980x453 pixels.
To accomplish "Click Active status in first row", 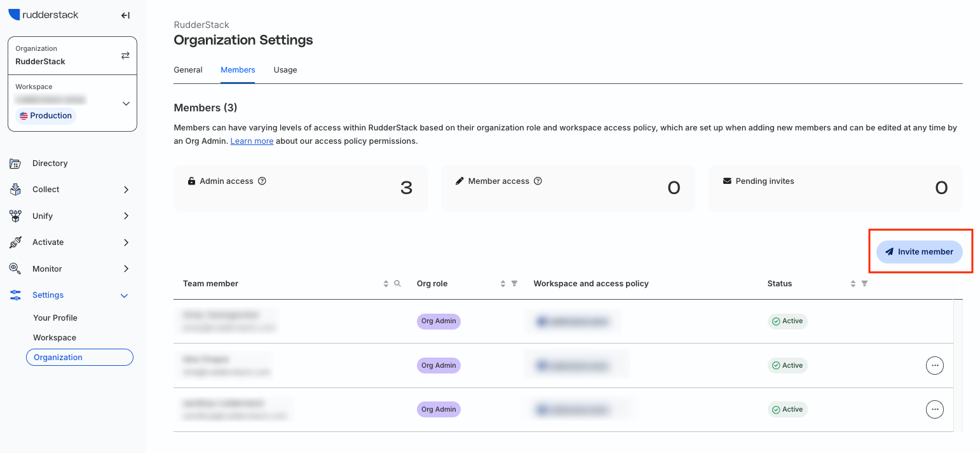I will click(787, 321).
